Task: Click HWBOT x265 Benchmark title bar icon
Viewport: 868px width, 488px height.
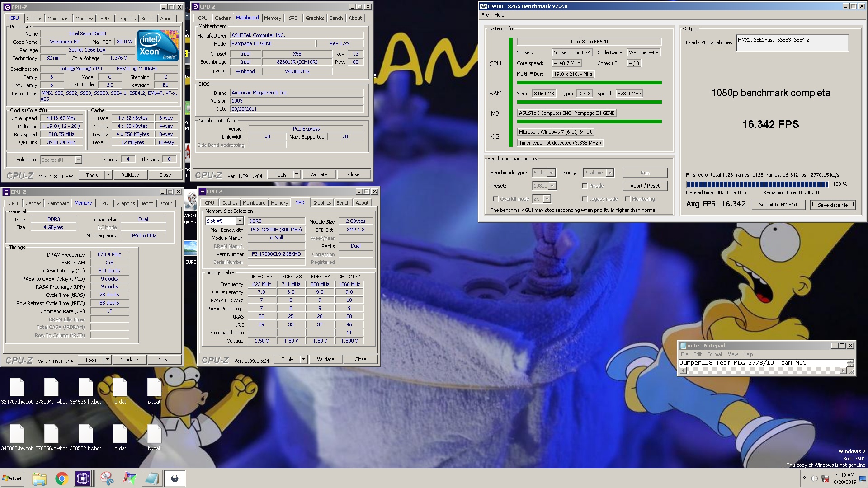Action: click(483, 6)
